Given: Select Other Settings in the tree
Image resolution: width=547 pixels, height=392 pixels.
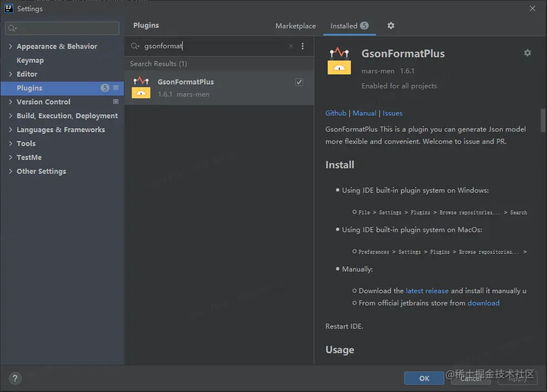Looking at the screenshot, I should [x=41, y=171].
